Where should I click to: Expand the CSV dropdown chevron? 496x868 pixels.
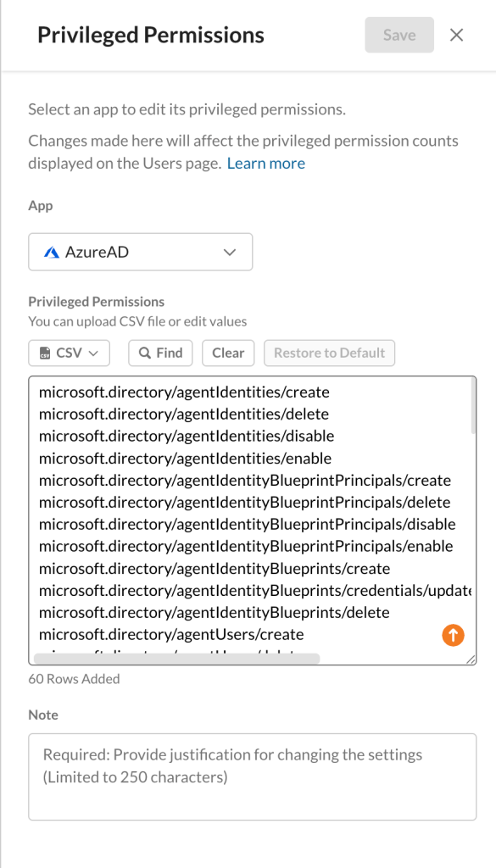[x=93, y=353]
